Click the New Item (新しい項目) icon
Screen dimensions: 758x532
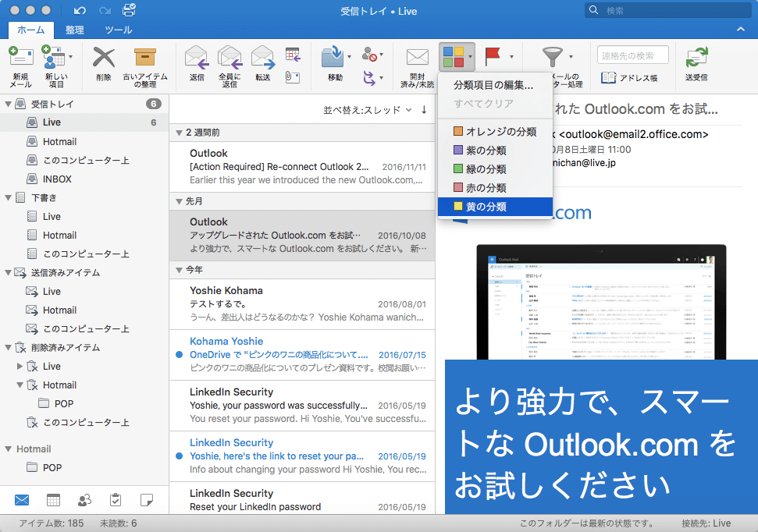click(54, 57)
